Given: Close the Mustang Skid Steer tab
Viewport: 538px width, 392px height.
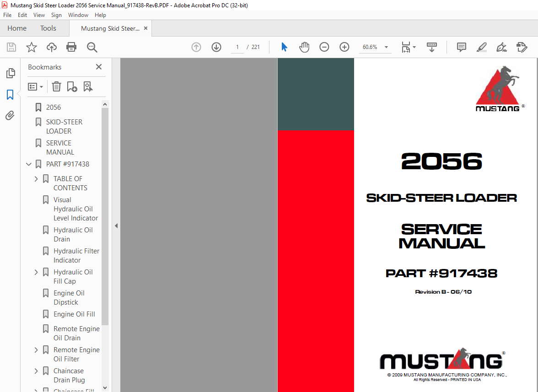Looking at the screenshot, I should click(146, 28).
